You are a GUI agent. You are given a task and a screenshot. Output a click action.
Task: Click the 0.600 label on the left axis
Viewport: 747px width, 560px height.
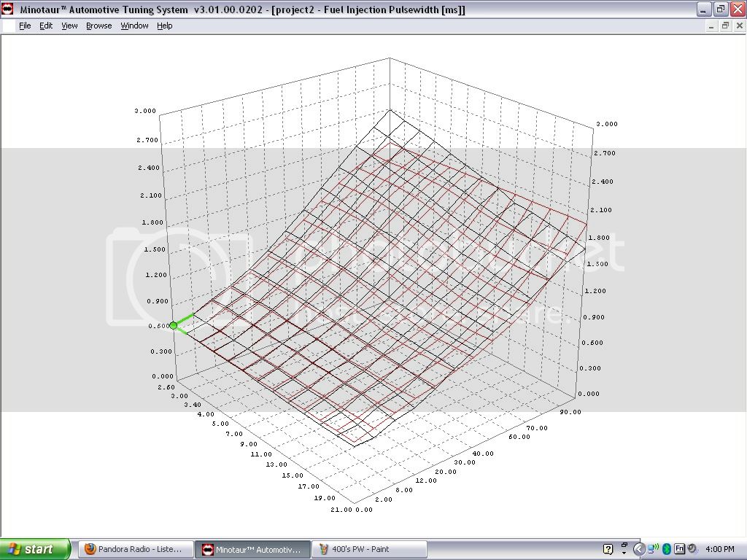(x=159, y=326)
